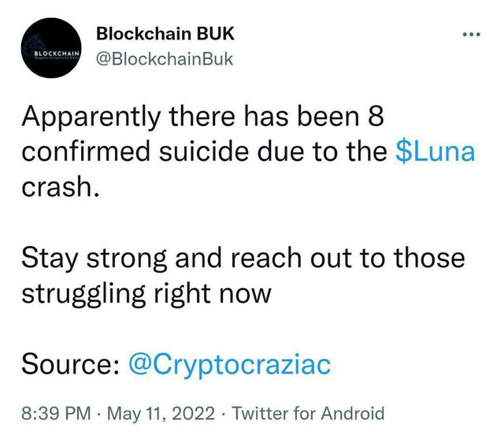Click the BLOCKCHAIN logo text inside avatar
The image size is (504, 443).
57,53
